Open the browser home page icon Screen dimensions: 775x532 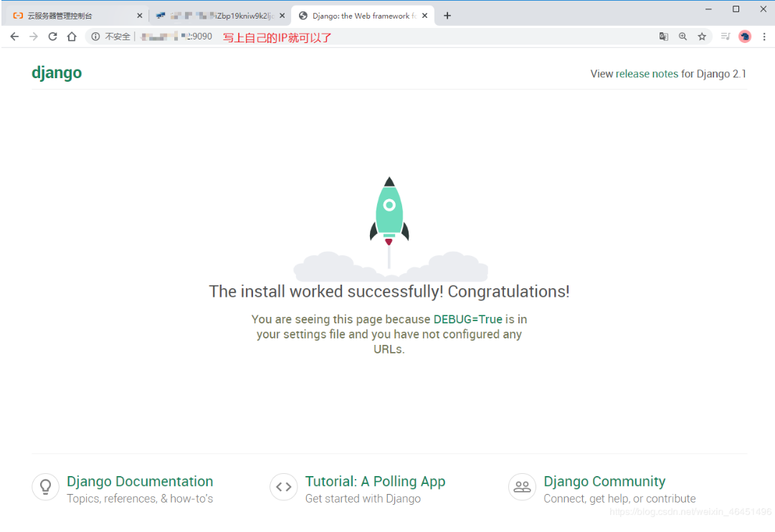coord(72,37)
